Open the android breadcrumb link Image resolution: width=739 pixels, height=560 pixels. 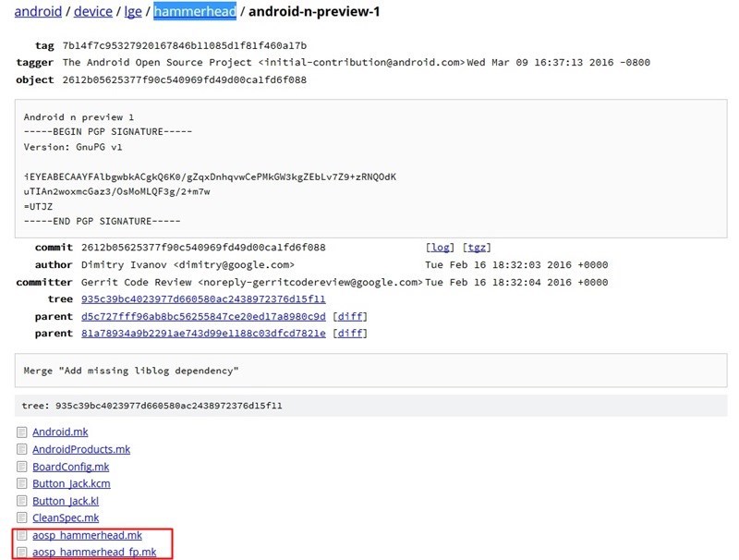(x=38, y=11)
